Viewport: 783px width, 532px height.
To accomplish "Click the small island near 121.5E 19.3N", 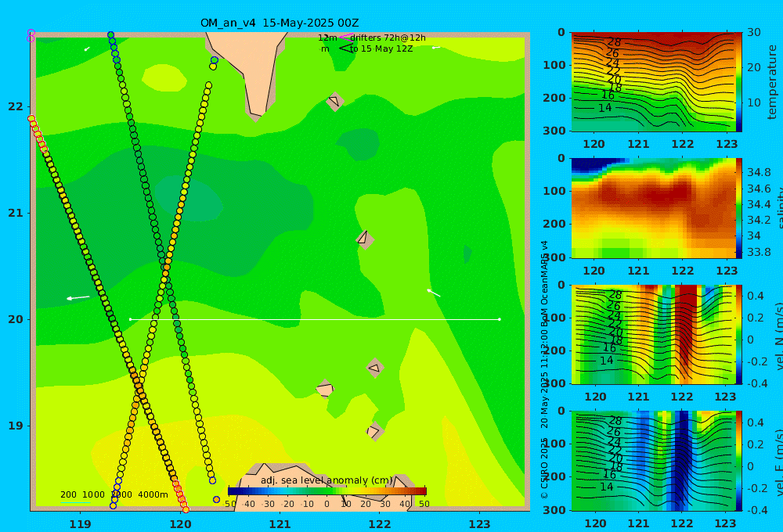I will [x=325, y=389].
